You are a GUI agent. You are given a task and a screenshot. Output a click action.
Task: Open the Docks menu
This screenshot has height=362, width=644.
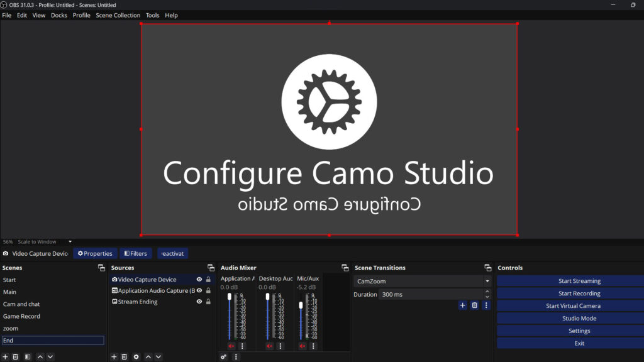point(58,15)
